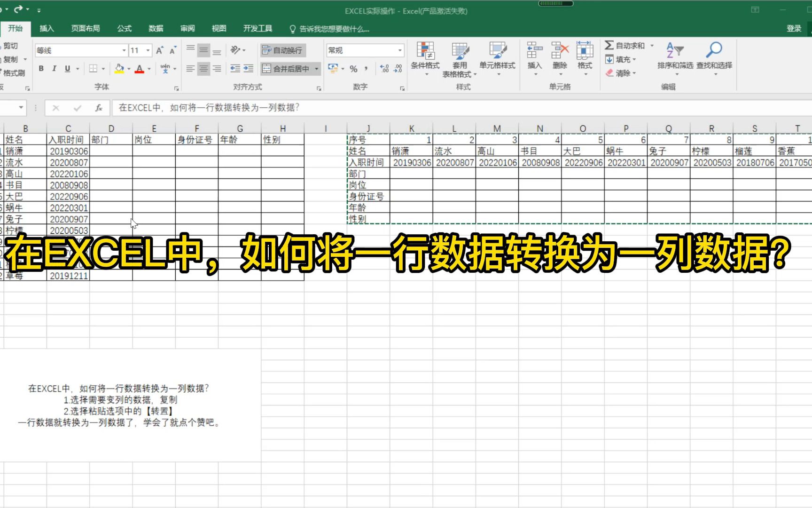
Task: Toggle 合并后居中 merge and center
Action: pos(286,69)
